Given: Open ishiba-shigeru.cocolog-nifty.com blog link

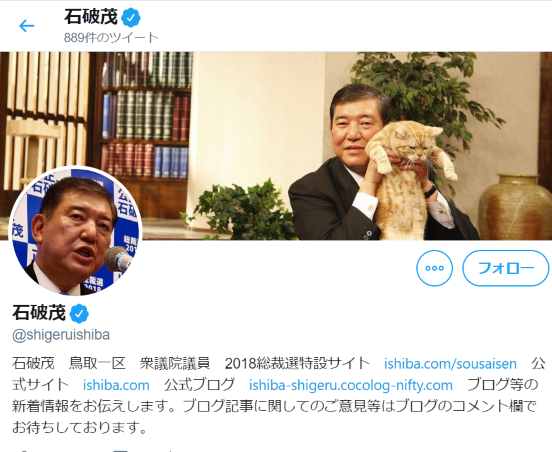Looking at the screenshot, I should 351,385.
